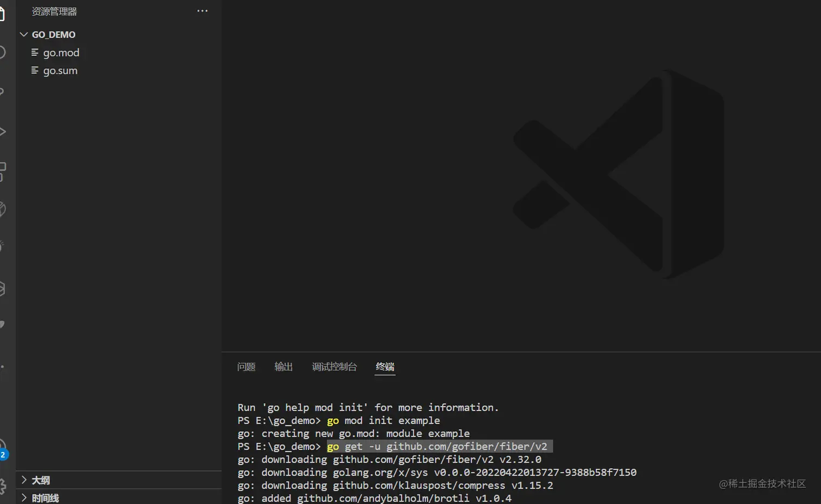Click the 'added github.com/andybalholm/brotli' line
Screen dimensions: 821x504
pyautogui.click(x=375, y=498)
